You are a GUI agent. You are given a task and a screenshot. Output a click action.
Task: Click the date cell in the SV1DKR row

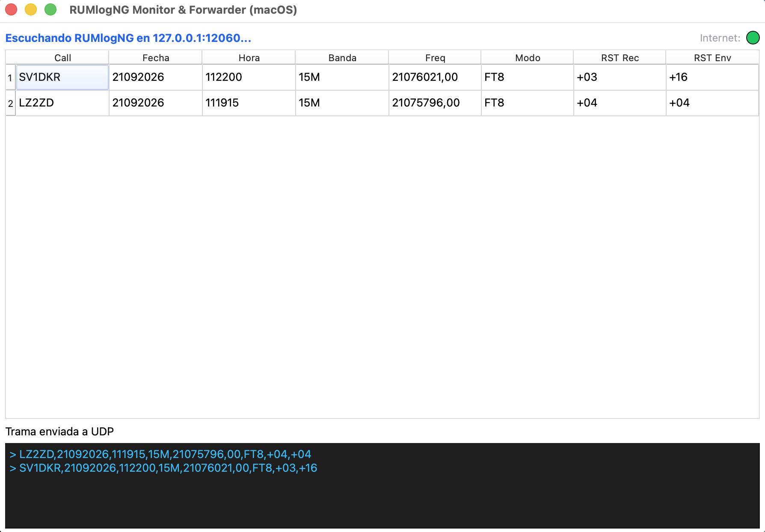(x=156, y=77)
